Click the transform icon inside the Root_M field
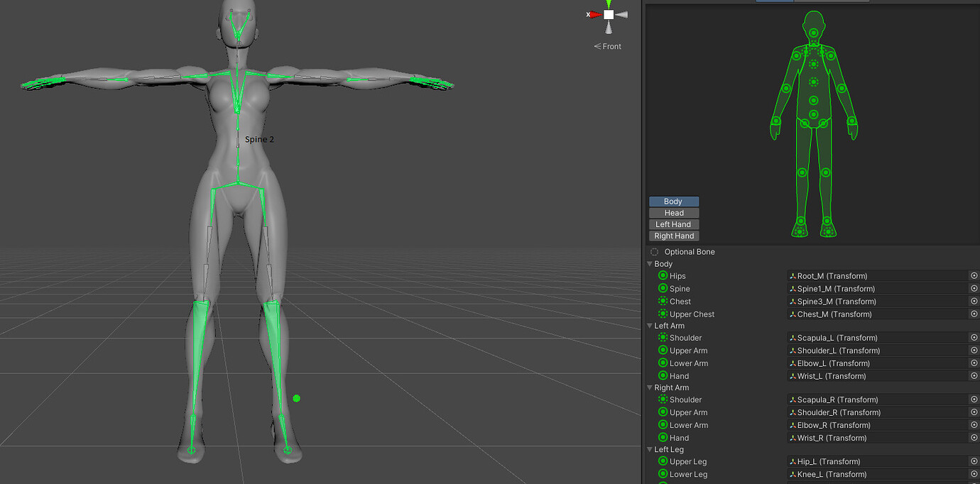Screen dimensions: 980x484 [x=792, y=276]
